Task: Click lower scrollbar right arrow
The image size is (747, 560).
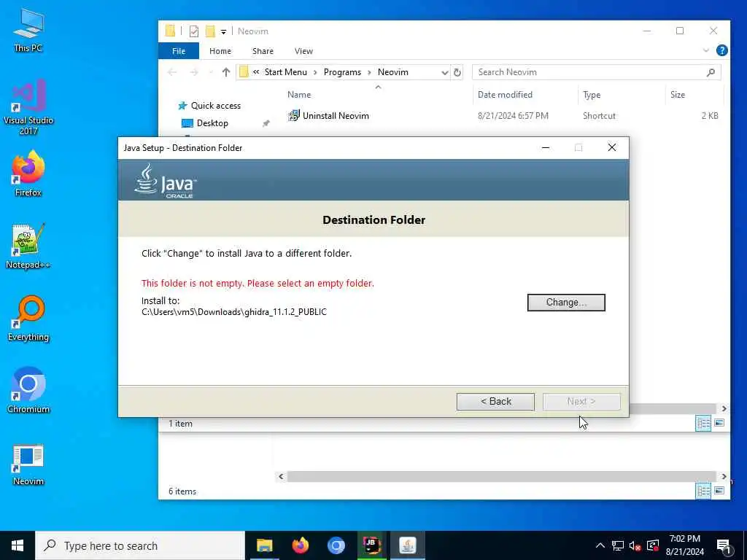Action: (x=724, y=477)
